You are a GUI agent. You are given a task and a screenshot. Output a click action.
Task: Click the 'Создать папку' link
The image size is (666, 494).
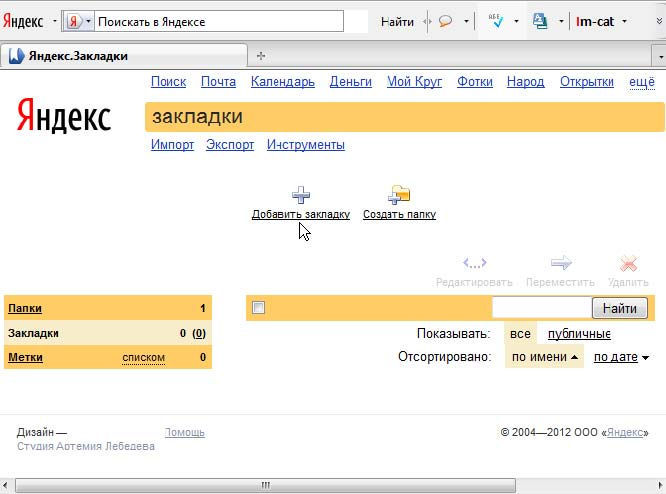point(399,214)
